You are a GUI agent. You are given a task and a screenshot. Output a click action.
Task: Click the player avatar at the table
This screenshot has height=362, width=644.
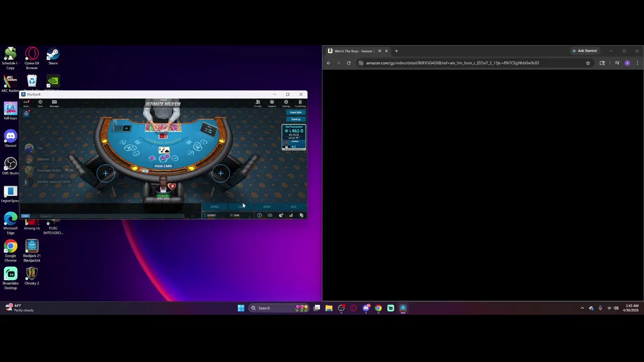(x=164, y=183)
